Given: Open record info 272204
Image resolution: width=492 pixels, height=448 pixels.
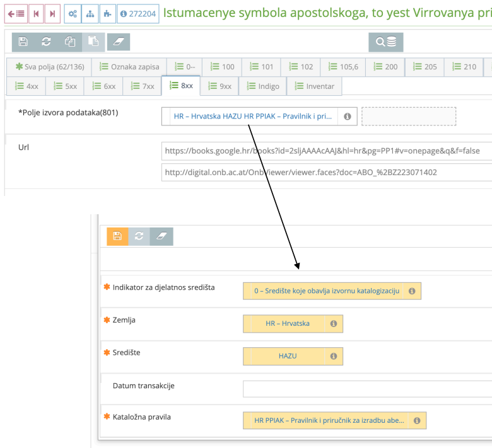Looking at the screenshot, I should (138, 14).
